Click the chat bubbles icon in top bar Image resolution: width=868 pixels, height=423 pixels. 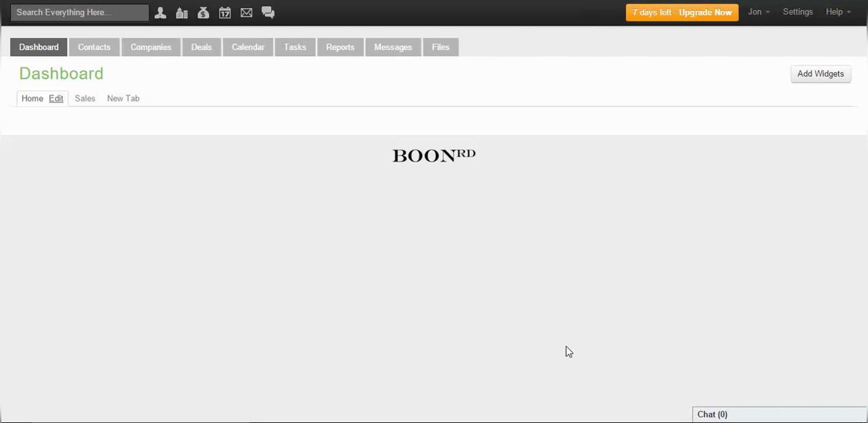pos(268,12)
